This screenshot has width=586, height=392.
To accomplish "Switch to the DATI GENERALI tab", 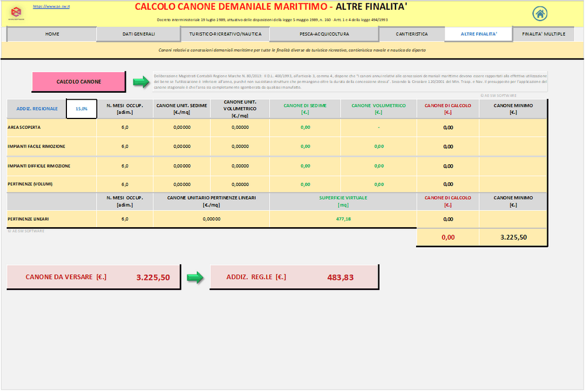I will pos(138,34).
